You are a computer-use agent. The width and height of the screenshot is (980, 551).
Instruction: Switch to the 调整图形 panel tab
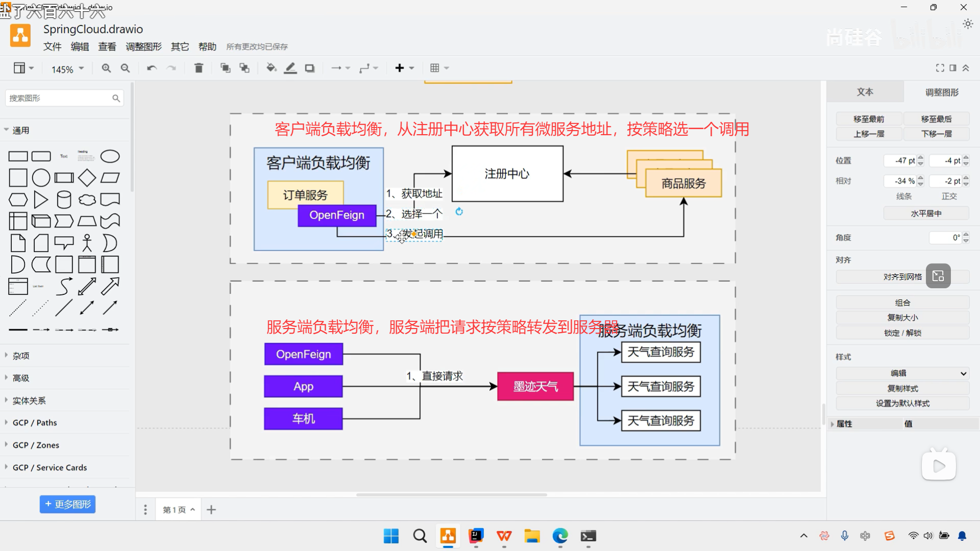coord(942,92)
